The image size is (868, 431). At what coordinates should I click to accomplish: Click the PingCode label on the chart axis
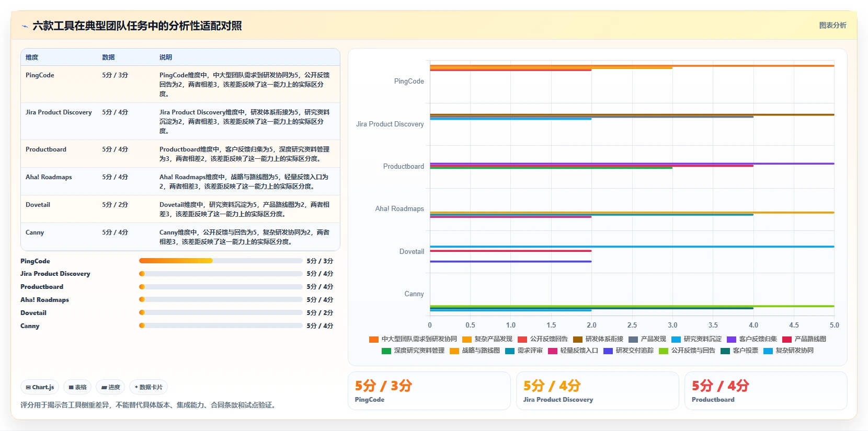coord(409,81)
